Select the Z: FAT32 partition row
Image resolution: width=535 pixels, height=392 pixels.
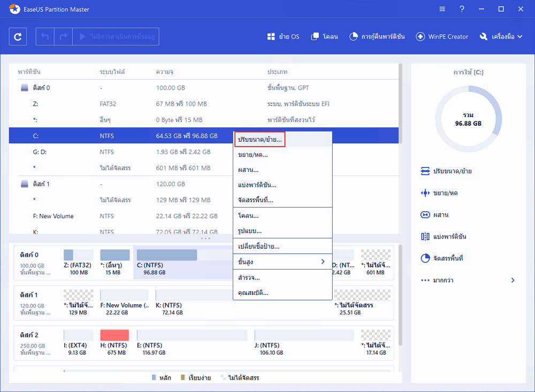(x=204, y=104)
